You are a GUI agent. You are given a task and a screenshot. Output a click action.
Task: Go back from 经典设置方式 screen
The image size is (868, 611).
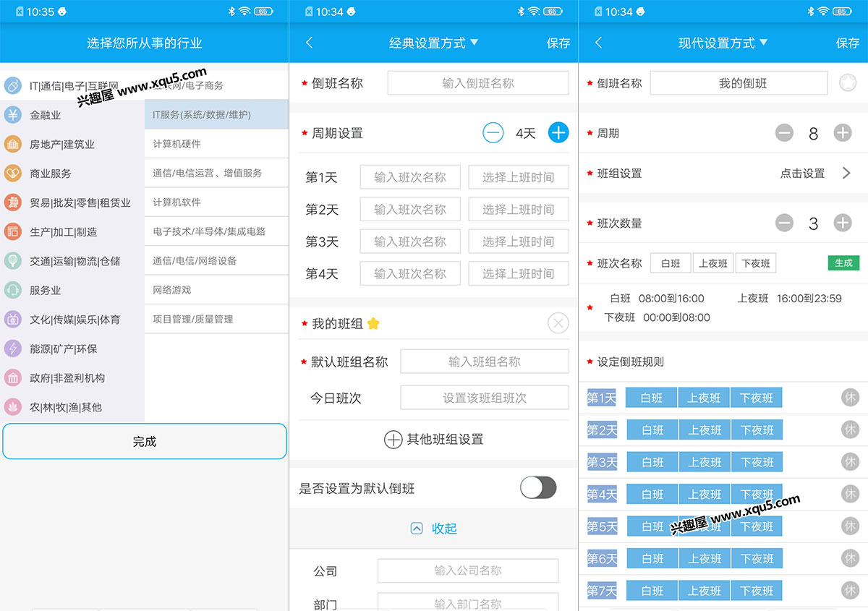point(310,43)
